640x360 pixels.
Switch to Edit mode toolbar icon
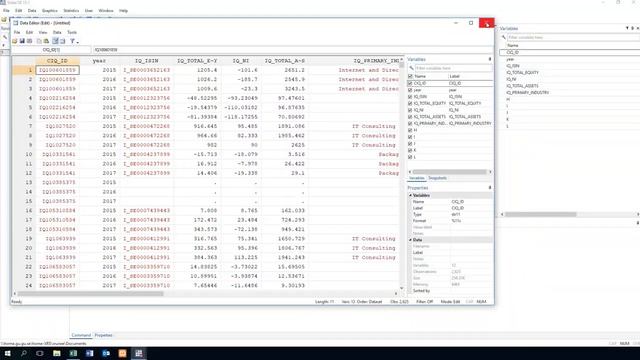[x=55, y=41]
